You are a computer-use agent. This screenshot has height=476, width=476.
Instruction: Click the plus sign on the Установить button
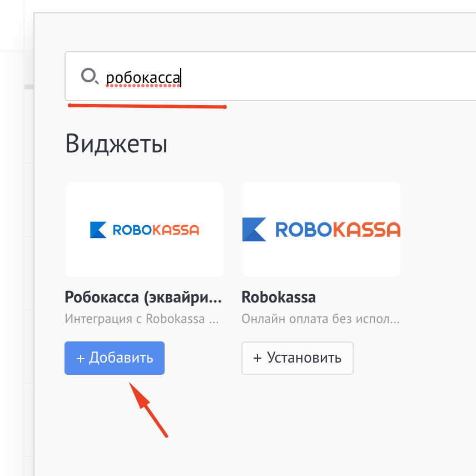click(x=257, y=358)
